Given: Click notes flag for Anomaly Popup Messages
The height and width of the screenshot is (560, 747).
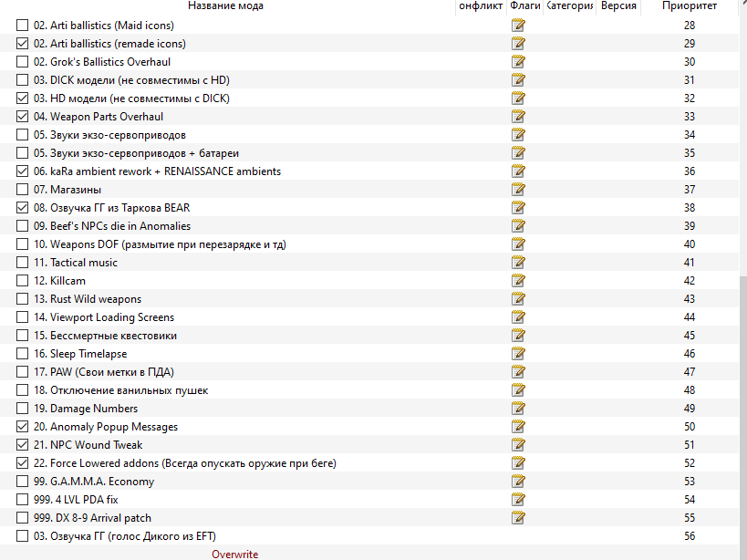Looking at the screenshot, I should pos(518,427).
